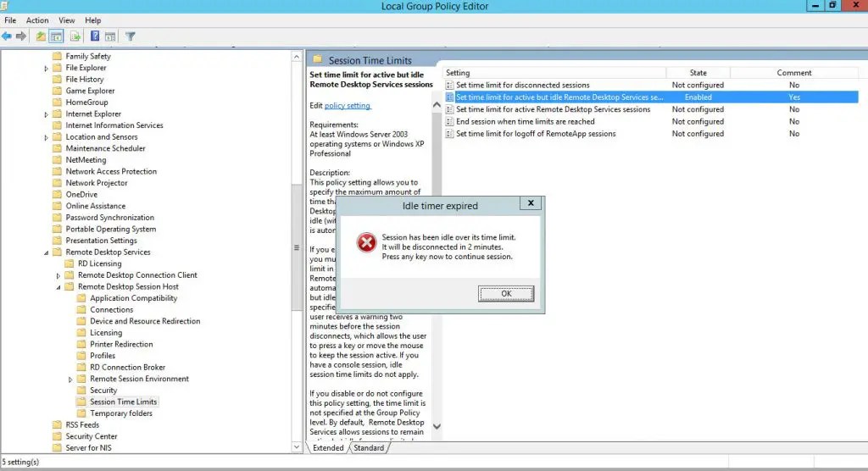The width and height of the screenshot is (868, 471).
Task: Select Network Access Protection in the tree
Action: 111,172
